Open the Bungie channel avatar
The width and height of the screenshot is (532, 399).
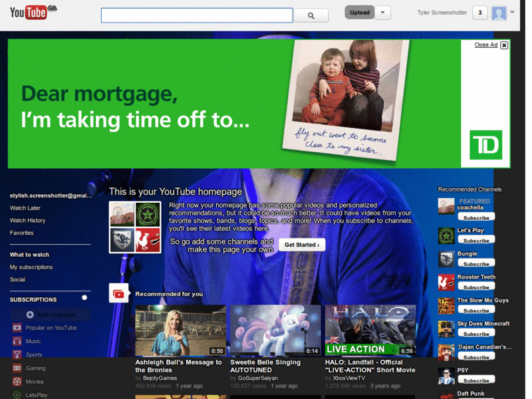(446, 259)
